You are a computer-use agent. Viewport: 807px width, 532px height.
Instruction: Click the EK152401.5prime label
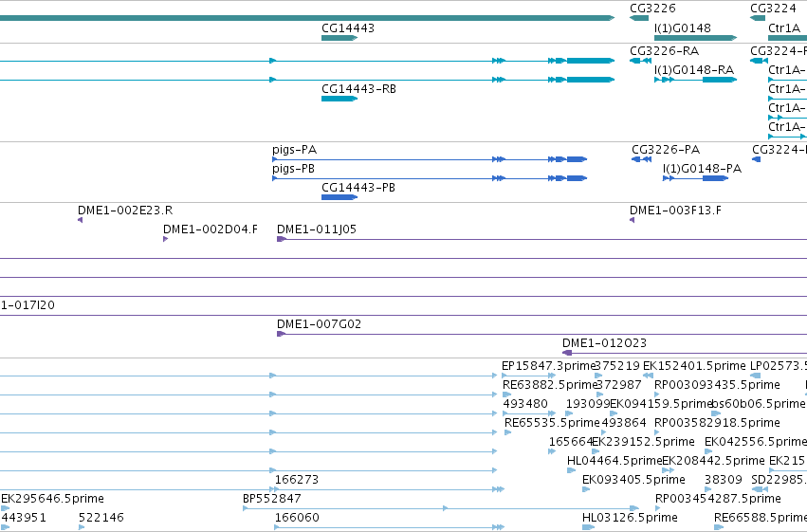694,366
